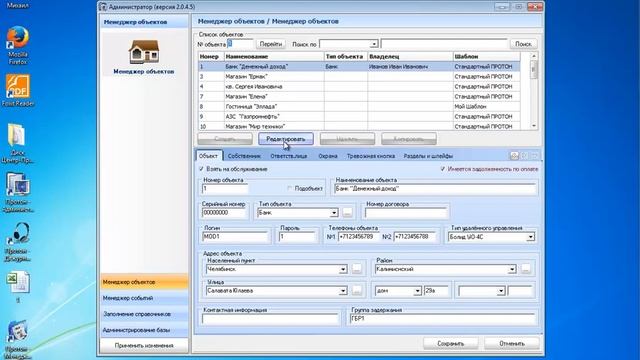Image resolution: width=640 pixels, height=360 pixels.
Task: Focus the № объекта input field
Action: [240, 44]
